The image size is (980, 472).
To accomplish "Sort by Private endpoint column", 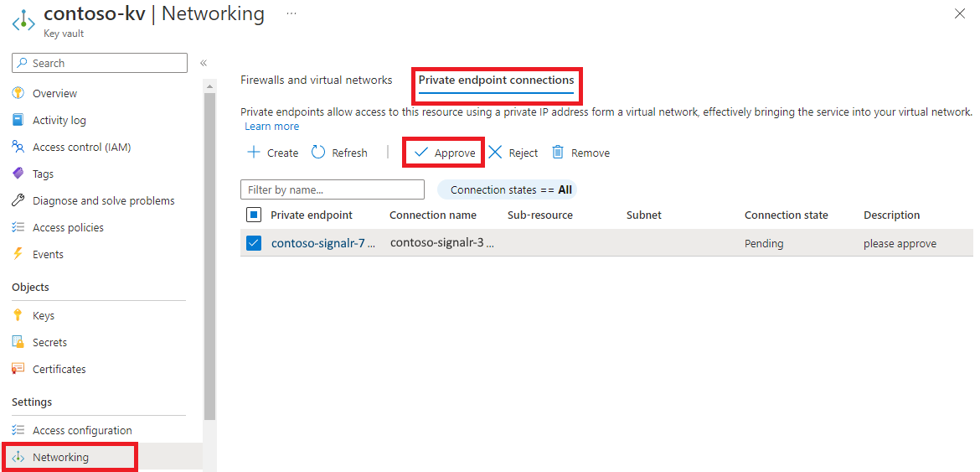I will click(312, 215).
